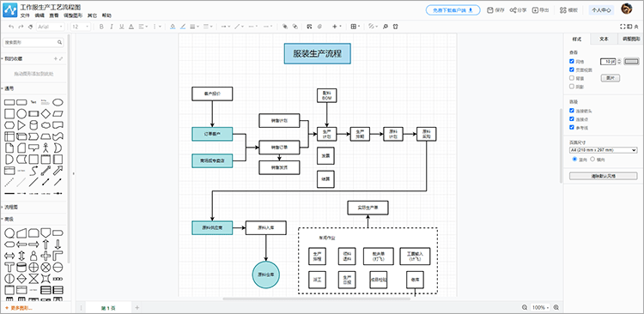The width and height of the screenshot is (644, 314).
Task: Open the zoom 100% dropdown at bottom
Action: pyautogui.click(x=540, y=307)
